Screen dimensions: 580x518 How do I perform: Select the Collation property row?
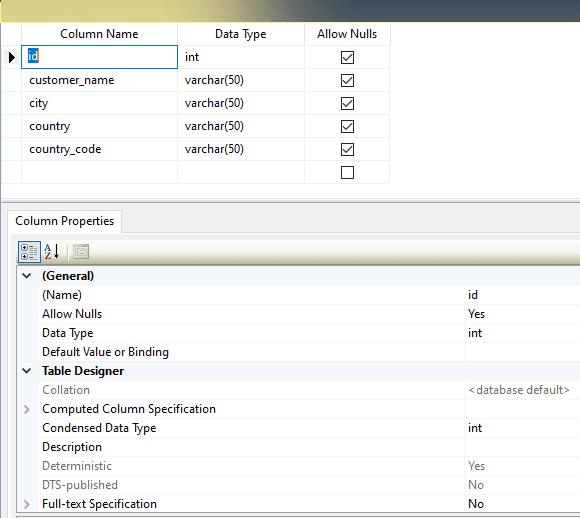pos(309,390)
